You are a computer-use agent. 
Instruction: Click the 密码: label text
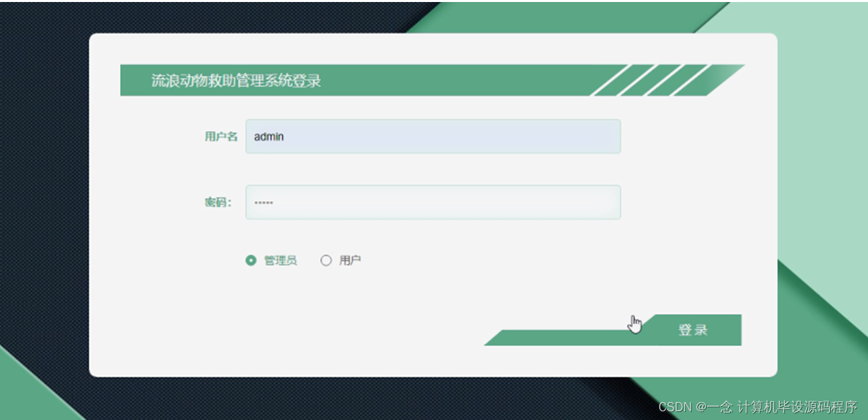tap(218, 202)
